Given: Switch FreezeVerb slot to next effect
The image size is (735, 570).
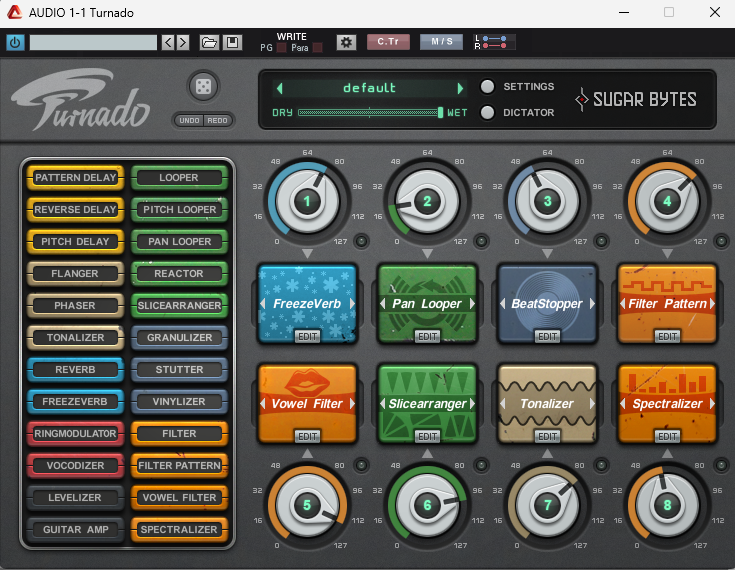Looking at the screenshot, I should tap(352, 304).
